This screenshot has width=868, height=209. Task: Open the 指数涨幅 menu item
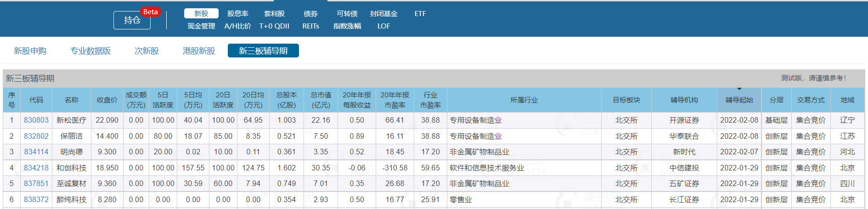tap(347, 26)
